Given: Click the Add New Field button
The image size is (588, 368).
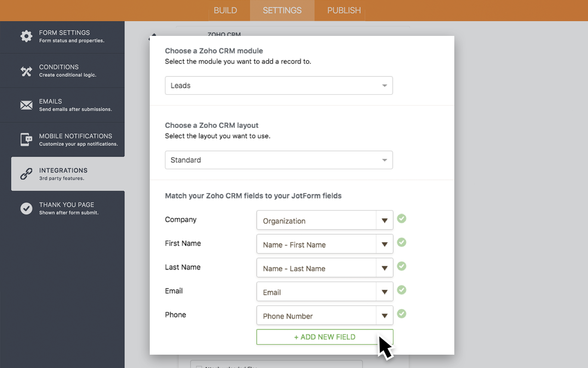Looking at the screenshot, I should pyautogui.click(x=324, y=337).
